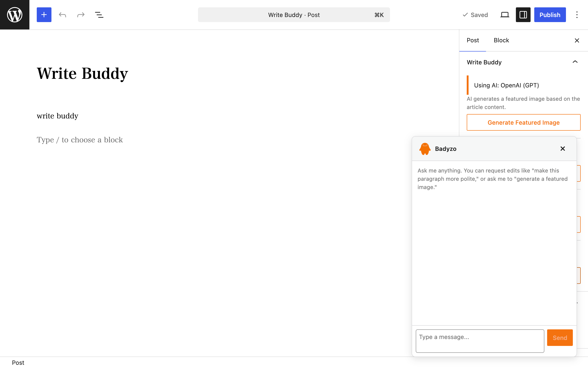
Task: Open the three-dot options menu
Action: 577,14
